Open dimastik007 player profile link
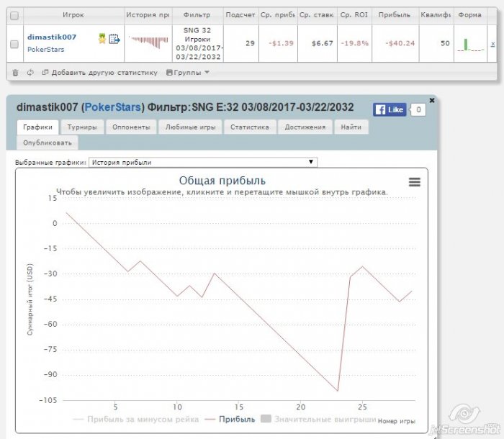The height and width of the screenshot is (439, 504). point(52,37)
